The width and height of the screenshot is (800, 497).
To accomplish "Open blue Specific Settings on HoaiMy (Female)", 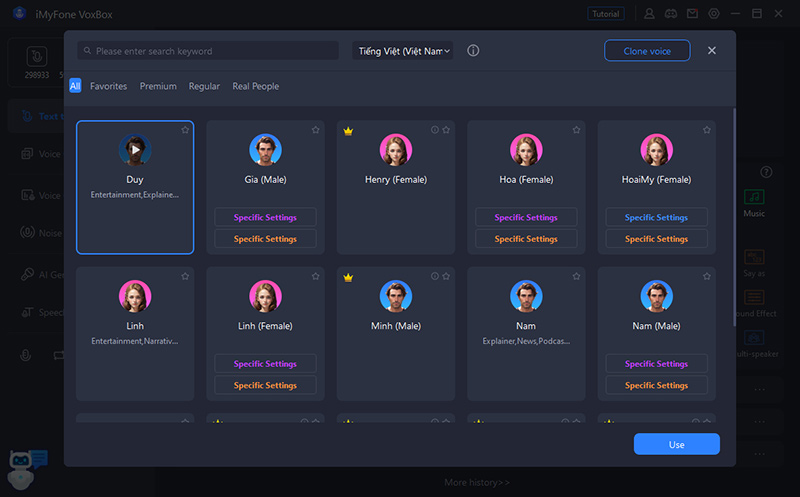I will (657, 217).
